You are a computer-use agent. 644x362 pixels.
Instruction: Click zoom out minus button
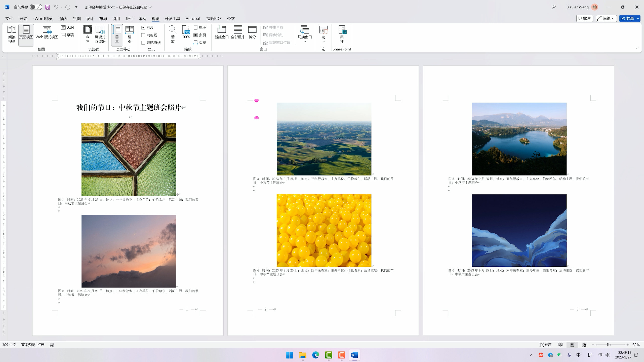(x=593, y=345)
